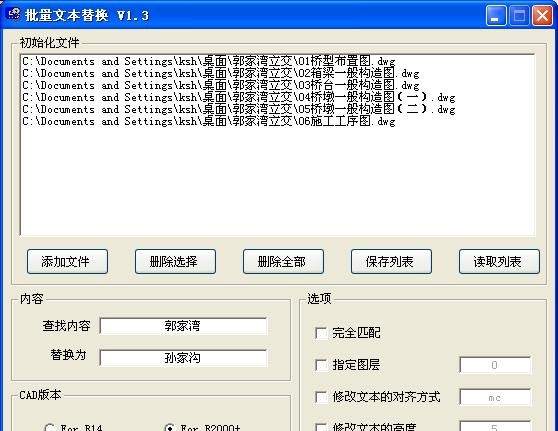This screenshot has height=431, width=558.
Task: Enable the 指定图层 checkbox
Action: click(x=321, y=365)
